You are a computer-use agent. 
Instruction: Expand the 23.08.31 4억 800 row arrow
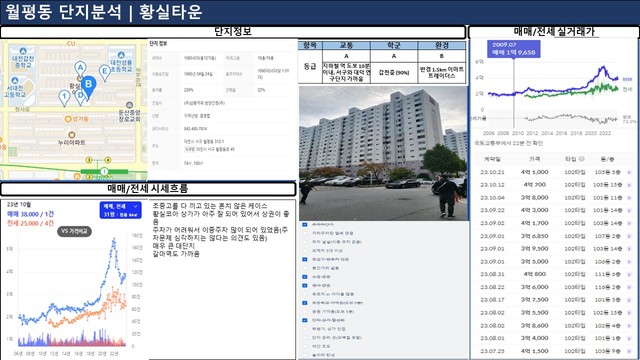(x=629, y=274)
